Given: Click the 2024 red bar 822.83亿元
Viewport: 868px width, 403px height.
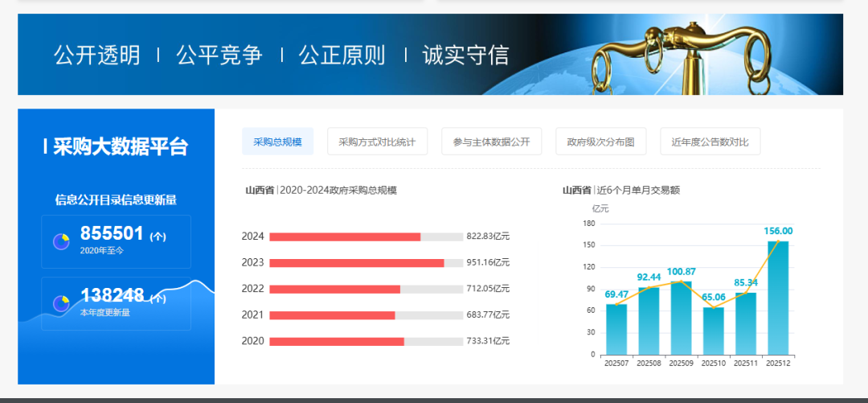Looking at the screenshot, I should click(x=345, y=236).
